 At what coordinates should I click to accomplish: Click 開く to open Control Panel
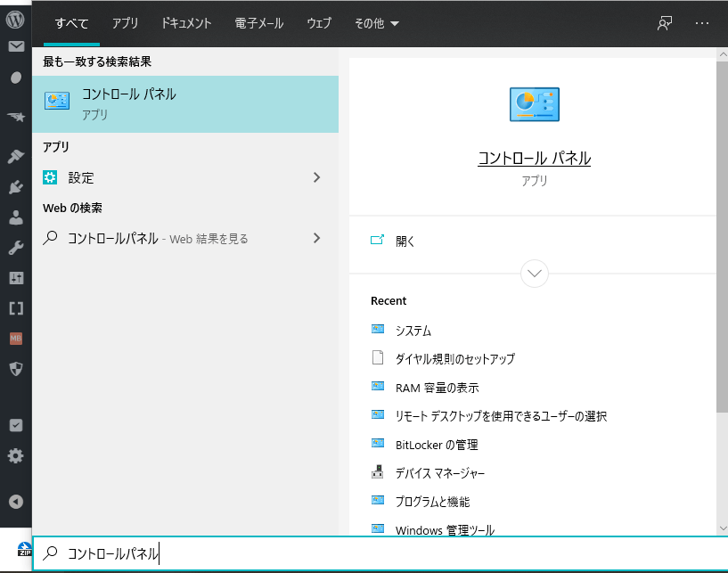tap(405, 241)
